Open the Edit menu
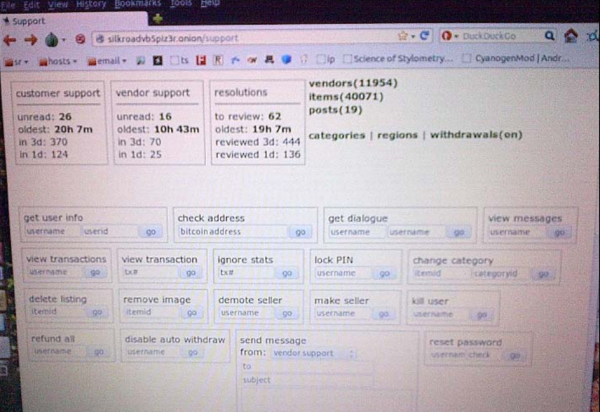 tap(31, 5)
